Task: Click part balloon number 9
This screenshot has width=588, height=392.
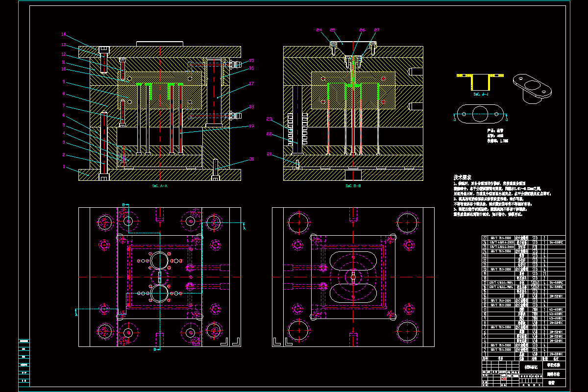Action: (64, 82)
